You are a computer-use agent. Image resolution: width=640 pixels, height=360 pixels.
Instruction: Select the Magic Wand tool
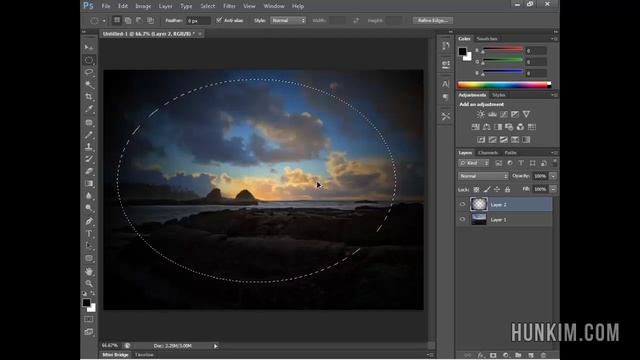89,84
